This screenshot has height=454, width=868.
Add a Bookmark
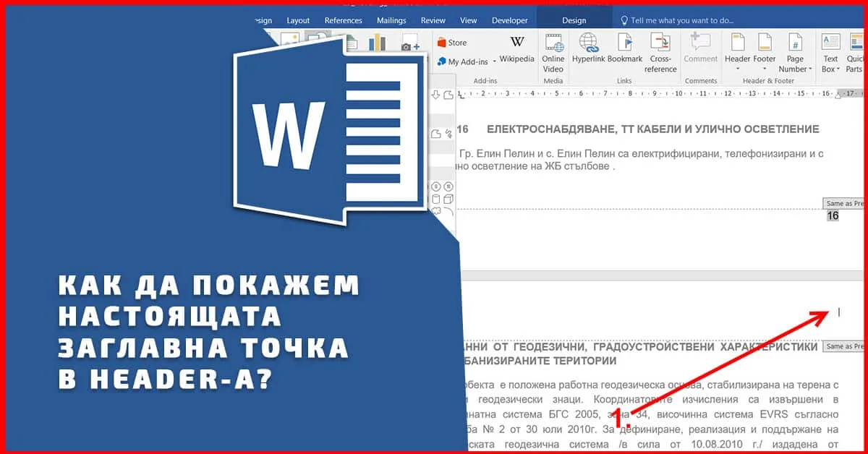coord(625,48)
